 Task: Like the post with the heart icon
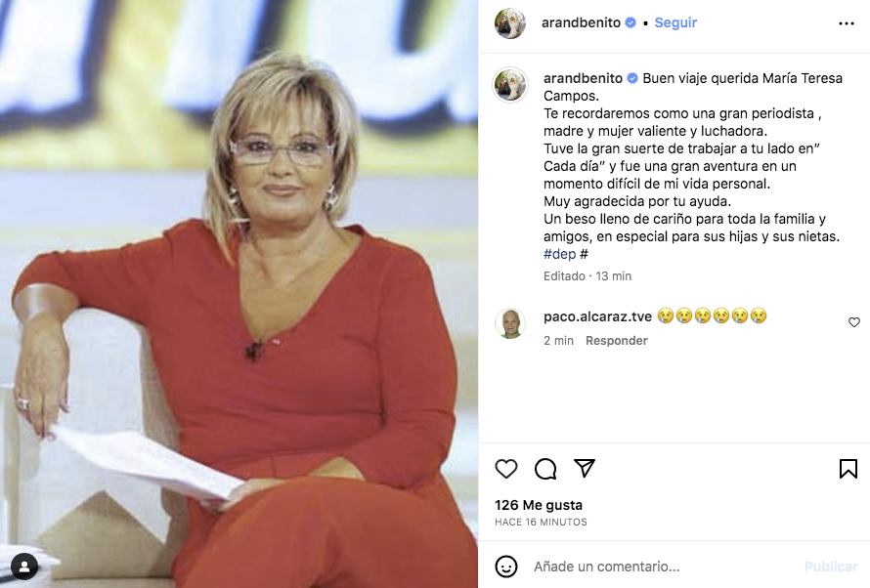click(506, 469)
